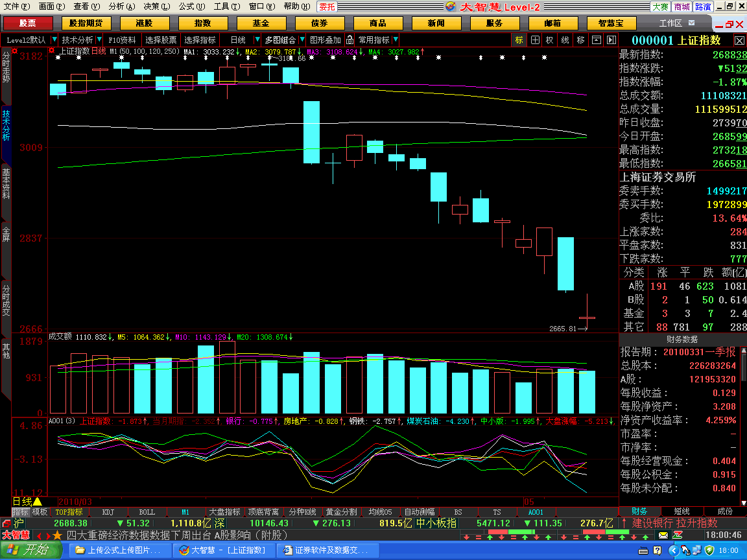Screen dimensions: 747x560
Task: Click the 基金 button
Action: coord(261,23)
